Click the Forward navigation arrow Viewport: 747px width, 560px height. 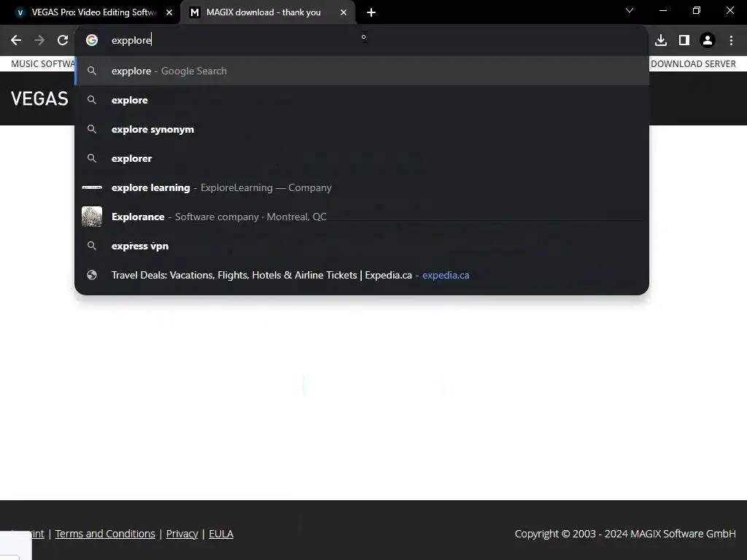tap(39, 41)
